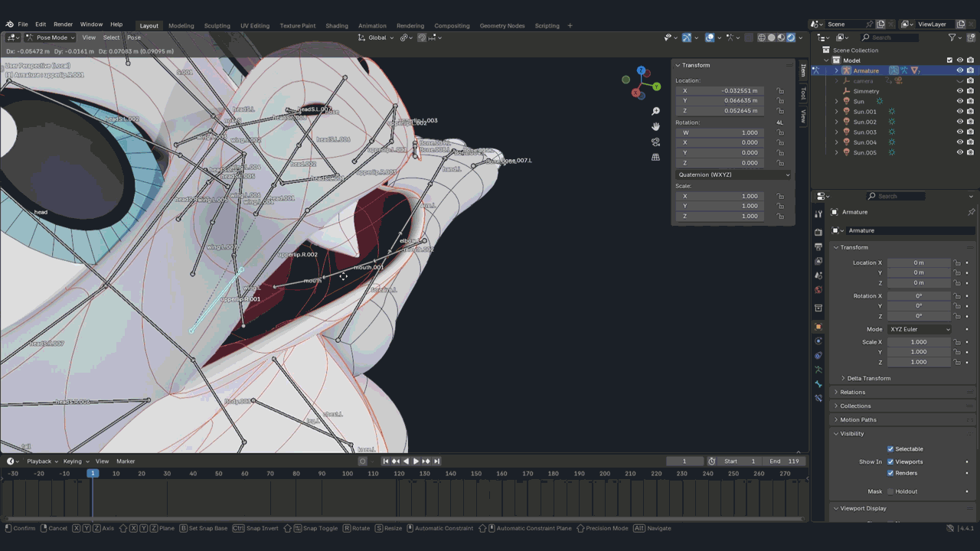Expand the Relations panel
The image size is (980, 551).
[852, 392]
